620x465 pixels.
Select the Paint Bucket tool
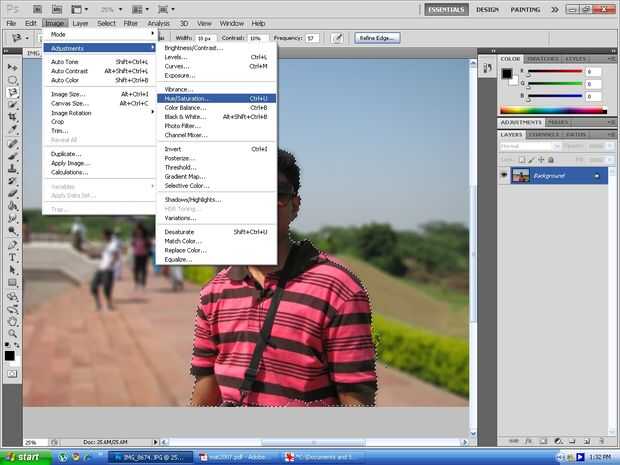tap(12, 206)
